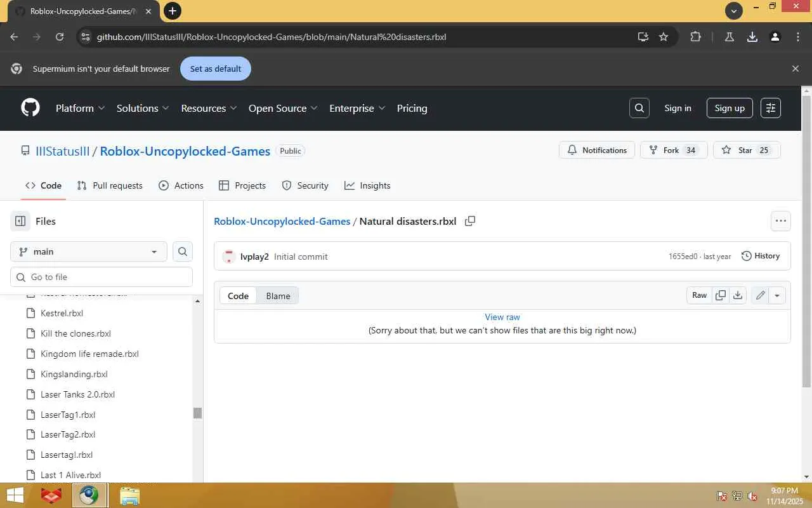The image size is (812, 508).
Task: Click the lvplay2 avatar icon
Action: point(229,257)
